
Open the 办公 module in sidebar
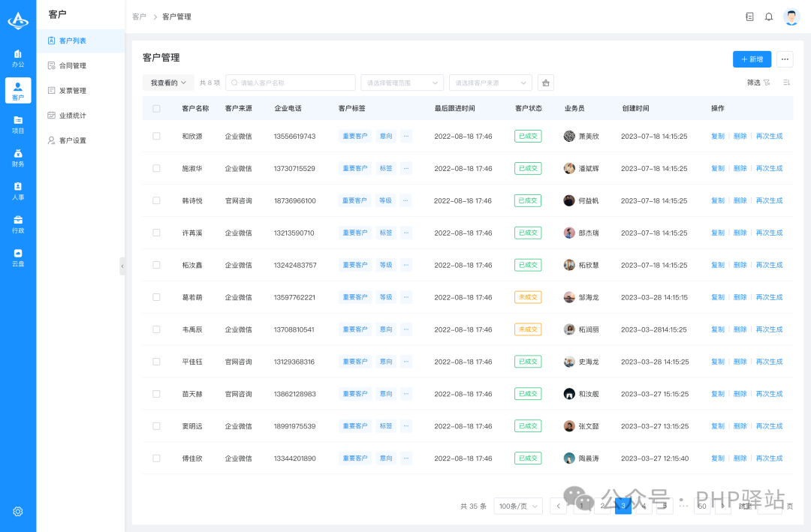coord(18,57)
